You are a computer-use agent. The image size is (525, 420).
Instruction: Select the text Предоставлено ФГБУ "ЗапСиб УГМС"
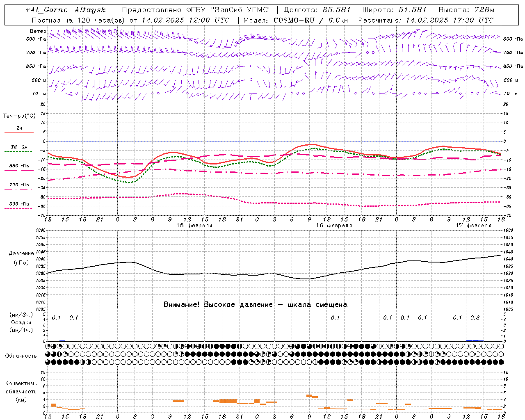point(197,10)
